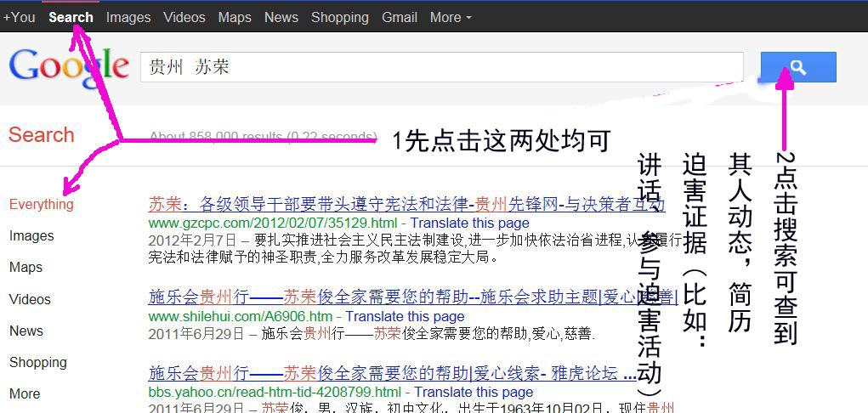Open the More dropdown in top bar
The image size is (868, 413).
[x=450, y=17]
